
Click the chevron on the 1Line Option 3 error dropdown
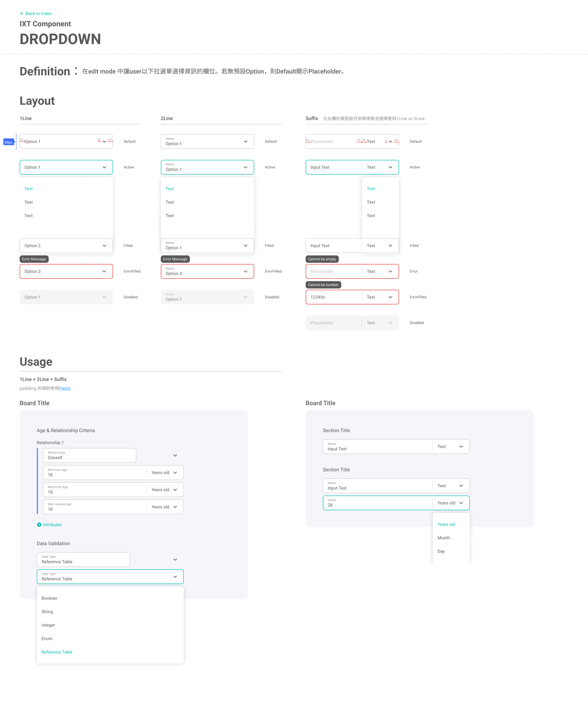[x=104, y=271]
